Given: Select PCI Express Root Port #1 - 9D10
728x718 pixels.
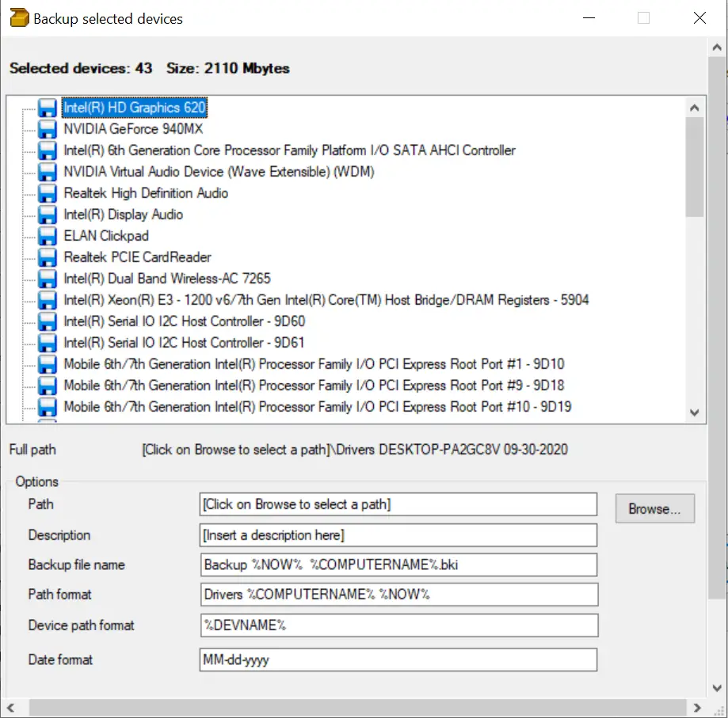Looking at the screenshot, I should coord(314,363).
